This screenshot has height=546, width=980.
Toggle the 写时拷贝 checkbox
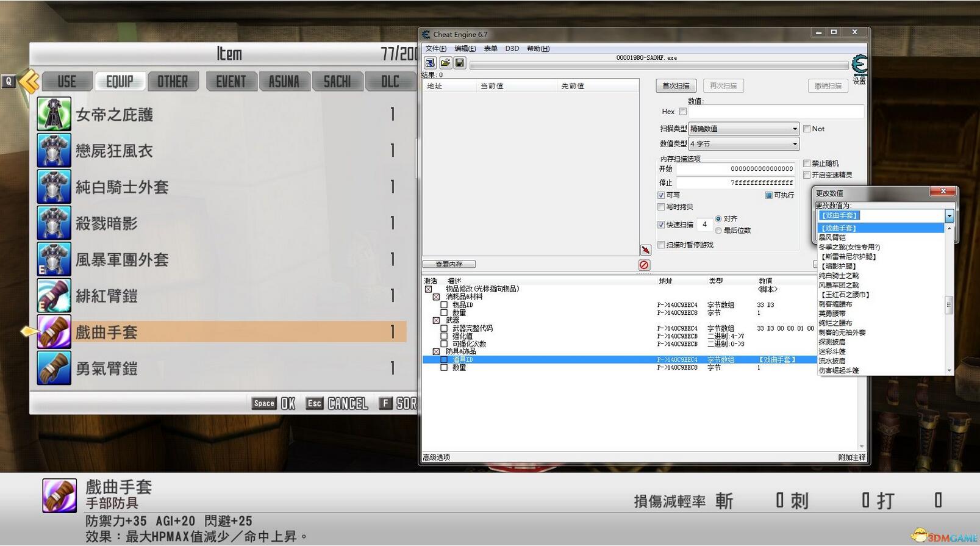(x=661, y=207)
